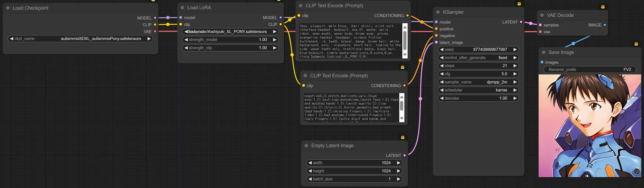Screen dimensions: 644x188
Task: Click the fox badge above the Save Image node
Action: (x=636, y=44)
